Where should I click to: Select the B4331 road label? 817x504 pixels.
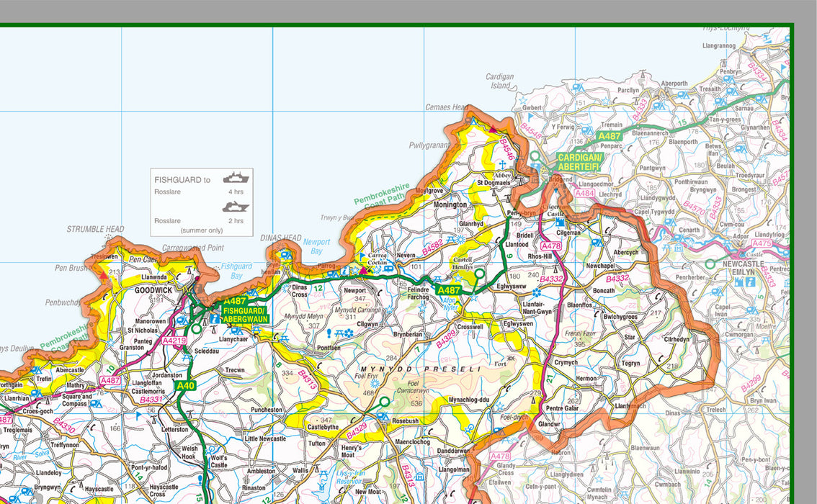pos(151,400)
